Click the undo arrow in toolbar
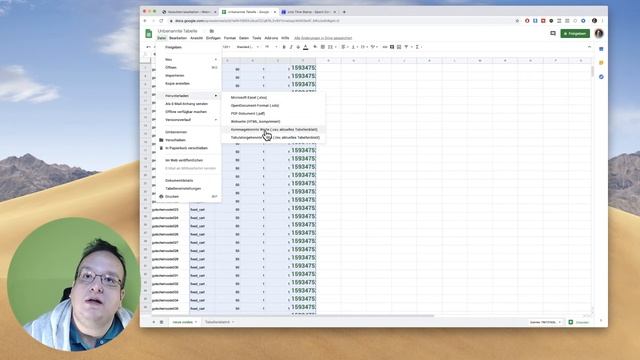This screenshot has height=360, width=640. pos(148,47)
